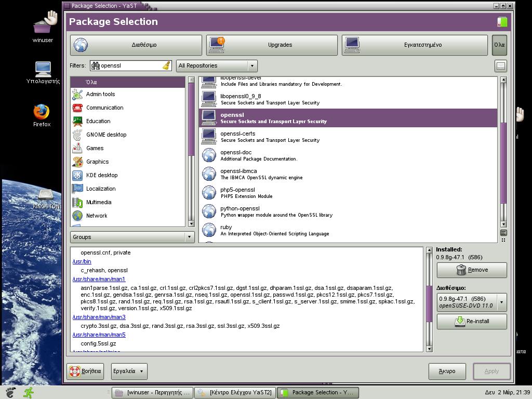The height and width of the screenshot is (399, 532).
Task: Open the /usr/bin link
Action: [x=82, y=262]
